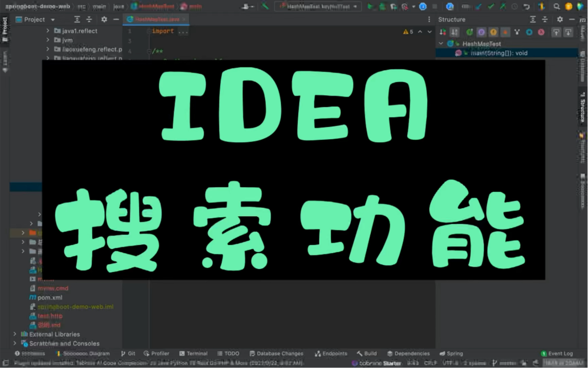Image resolution: width=588 pixels, height=368 pixels.
Task: Collapse all in Structure panel
Action: (x=545, y=19)
